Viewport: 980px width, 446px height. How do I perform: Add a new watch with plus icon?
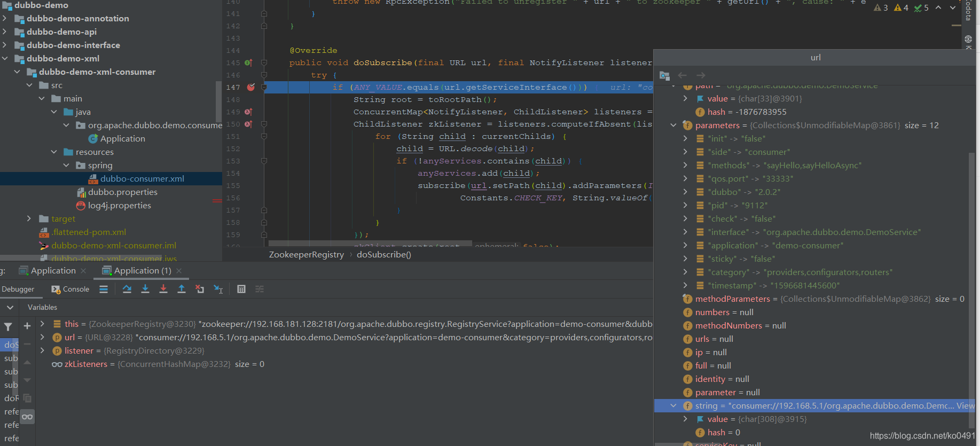pos(27,326)
